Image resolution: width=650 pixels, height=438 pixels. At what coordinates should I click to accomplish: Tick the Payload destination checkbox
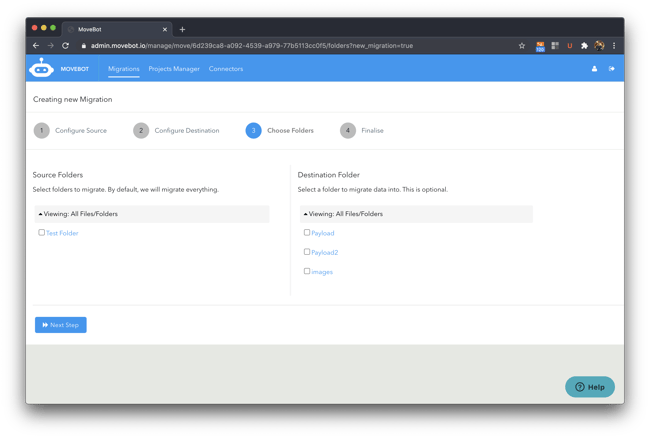tap(307, 233)
